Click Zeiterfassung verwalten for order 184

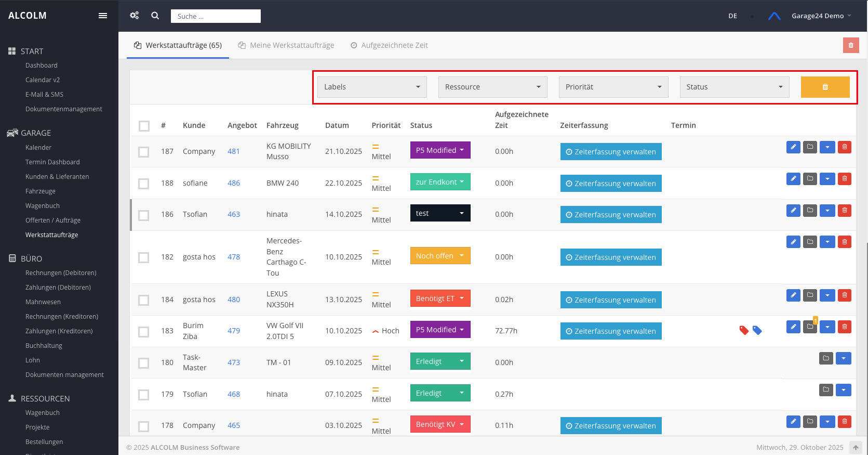(610, 300)
